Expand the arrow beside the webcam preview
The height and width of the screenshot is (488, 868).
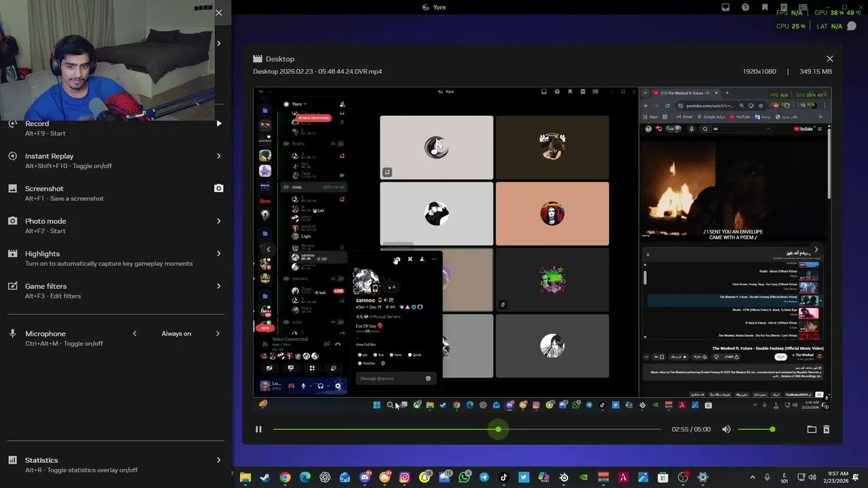[218, 43]
